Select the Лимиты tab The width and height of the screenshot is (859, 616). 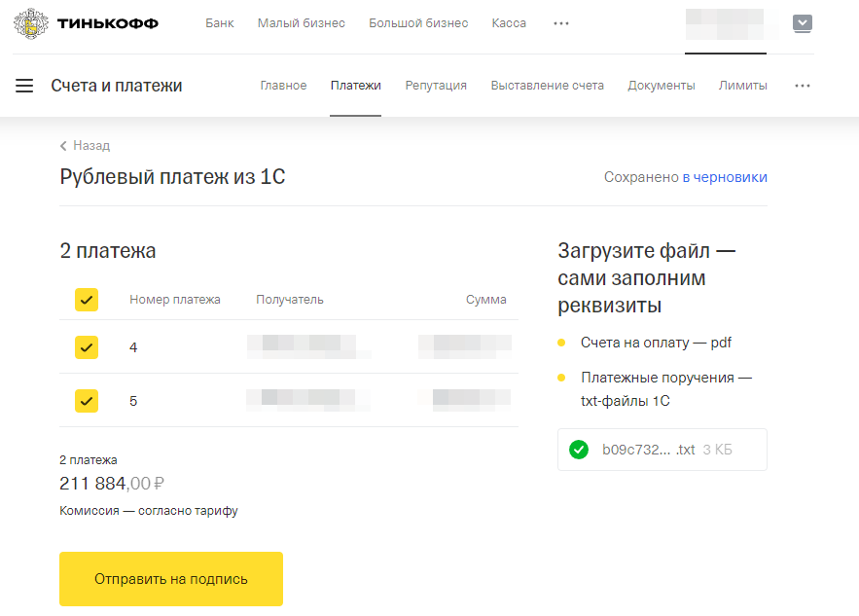742,86
